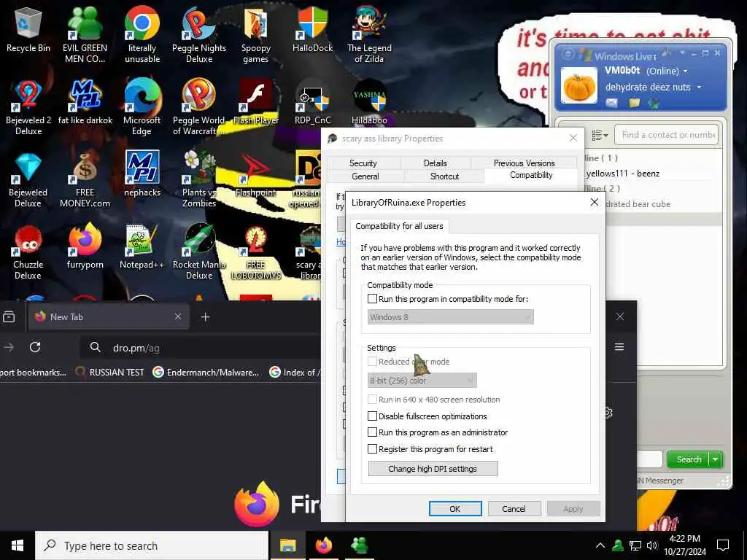Screen dimensions: 747x560
Task: Open the Windows 8 compatibility dropdown
Action: click(450, 317)
